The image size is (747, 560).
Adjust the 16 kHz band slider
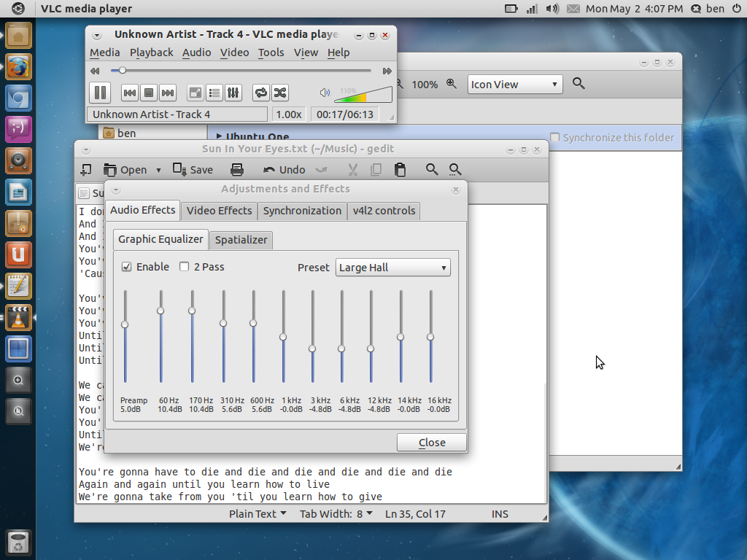tap(430, 336)
